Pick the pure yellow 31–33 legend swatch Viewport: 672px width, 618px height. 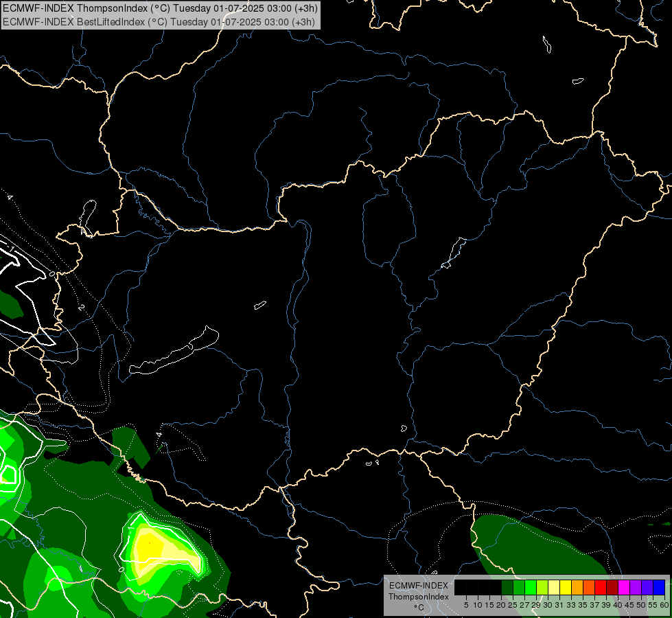566,587
